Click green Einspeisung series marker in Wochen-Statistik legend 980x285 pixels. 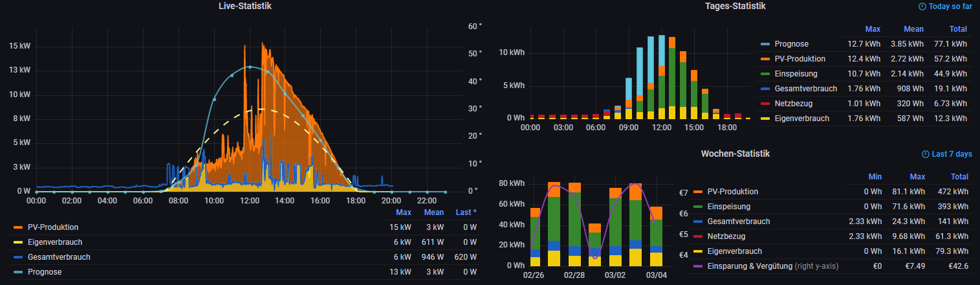click(x=697, y=207)
